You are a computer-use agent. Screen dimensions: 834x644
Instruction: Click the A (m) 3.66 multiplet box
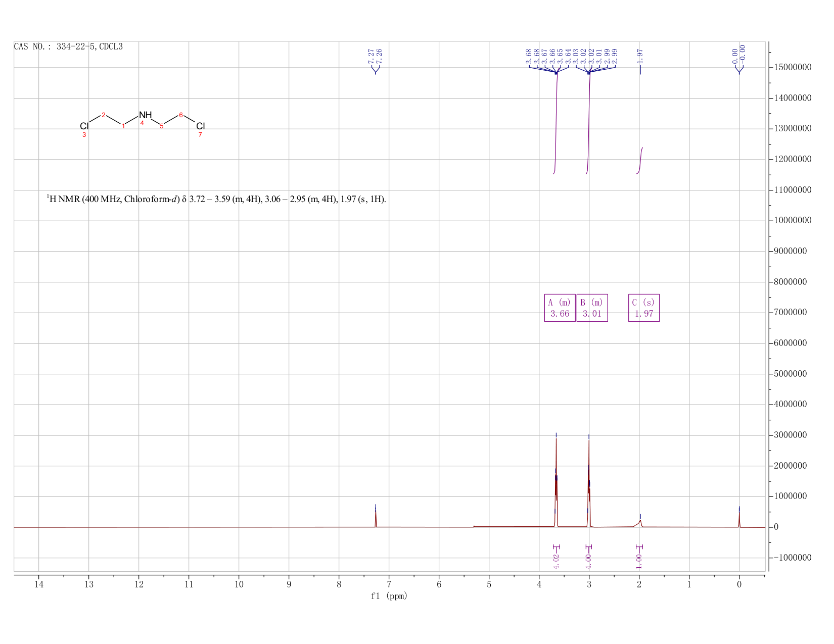(560, 308)
